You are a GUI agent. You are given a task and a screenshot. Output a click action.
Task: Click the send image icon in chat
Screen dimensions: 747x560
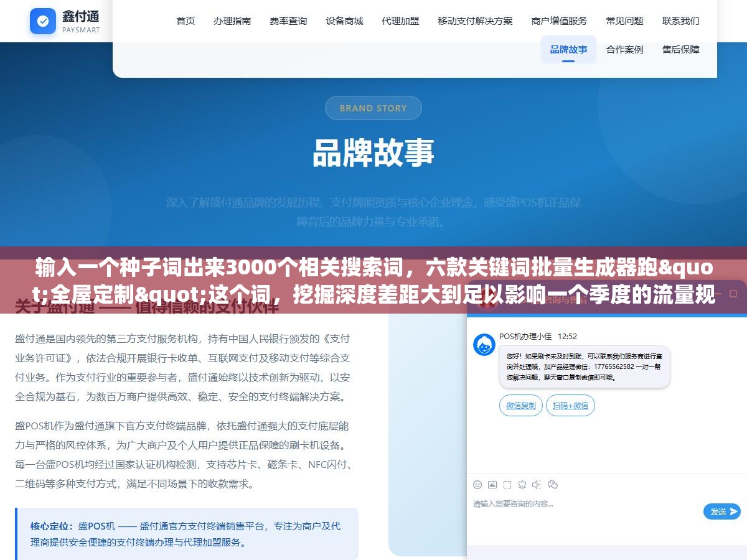click(x=492, y=484)
